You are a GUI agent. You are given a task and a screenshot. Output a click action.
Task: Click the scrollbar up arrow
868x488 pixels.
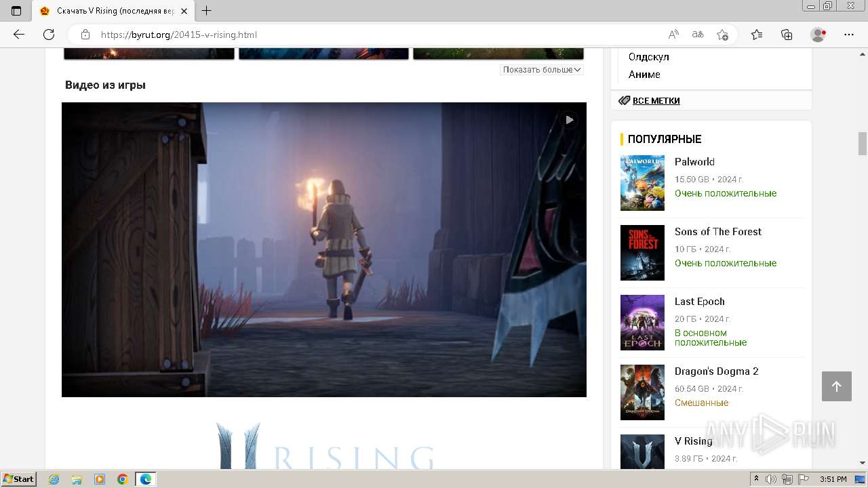(x=863, y=54)
